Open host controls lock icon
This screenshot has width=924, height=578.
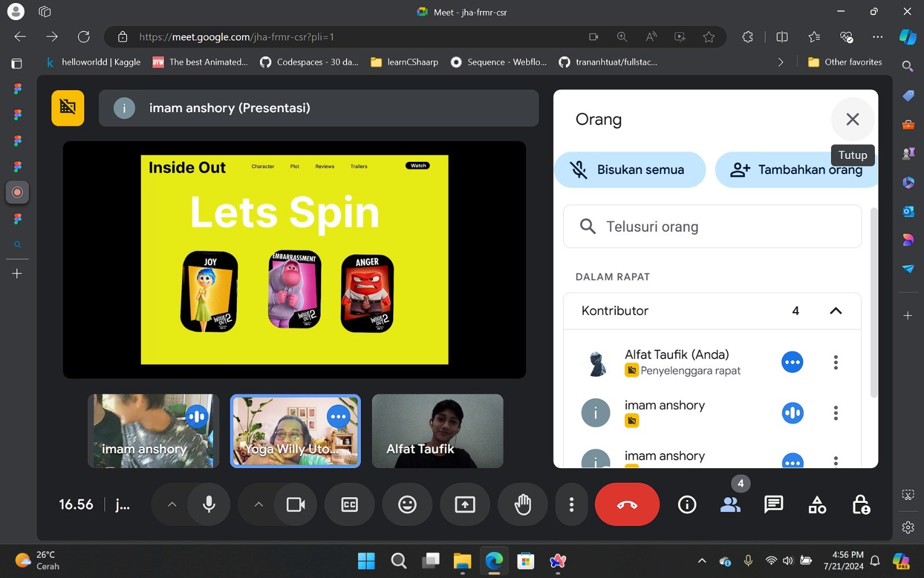pos(861,505)
